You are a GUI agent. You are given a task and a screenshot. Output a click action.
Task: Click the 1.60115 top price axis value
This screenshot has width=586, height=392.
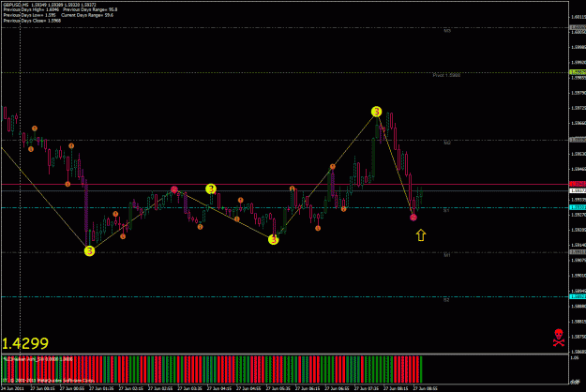(578, 17)
